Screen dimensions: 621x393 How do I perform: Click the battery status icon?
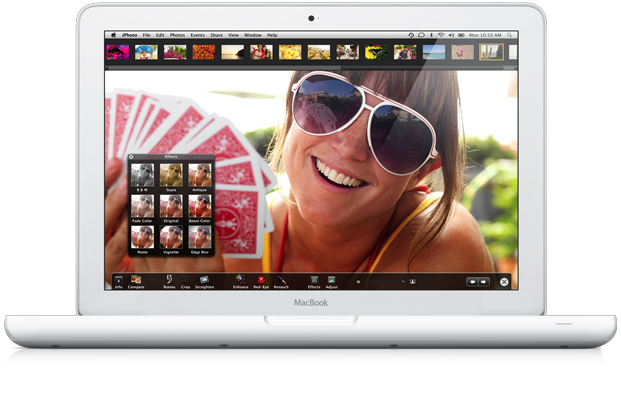tap(461, 35)
